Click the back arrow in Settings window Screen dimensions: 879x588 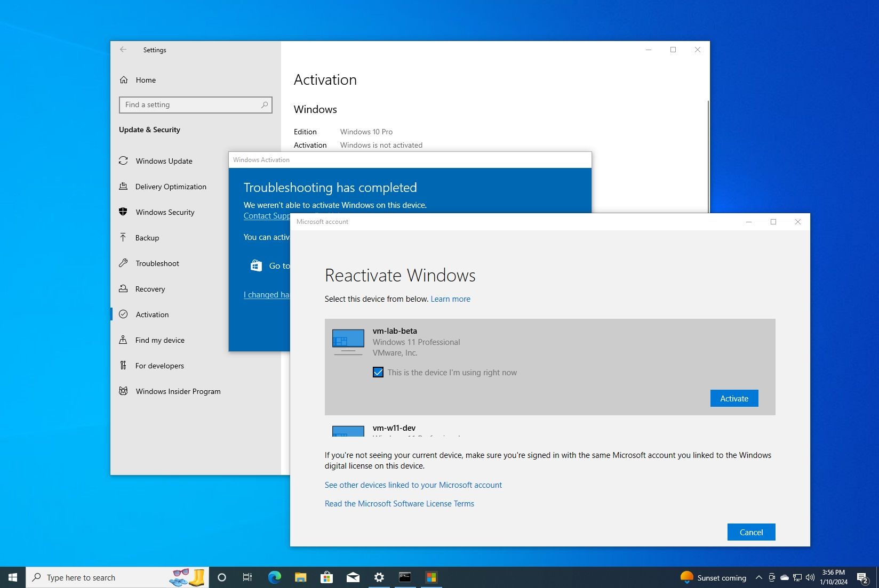[x=123, y=50]
